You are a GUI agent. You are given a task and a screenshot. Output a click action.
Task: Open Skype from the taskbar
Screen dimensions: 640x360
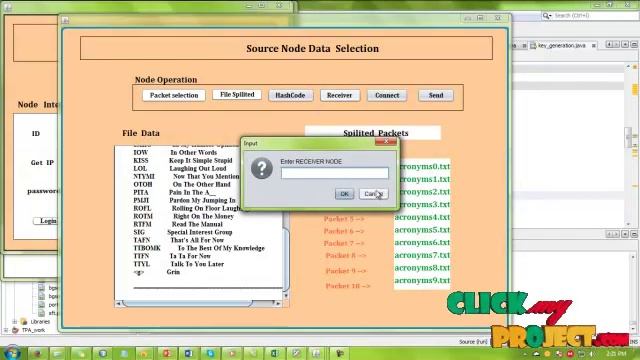(x=210, y=353)
